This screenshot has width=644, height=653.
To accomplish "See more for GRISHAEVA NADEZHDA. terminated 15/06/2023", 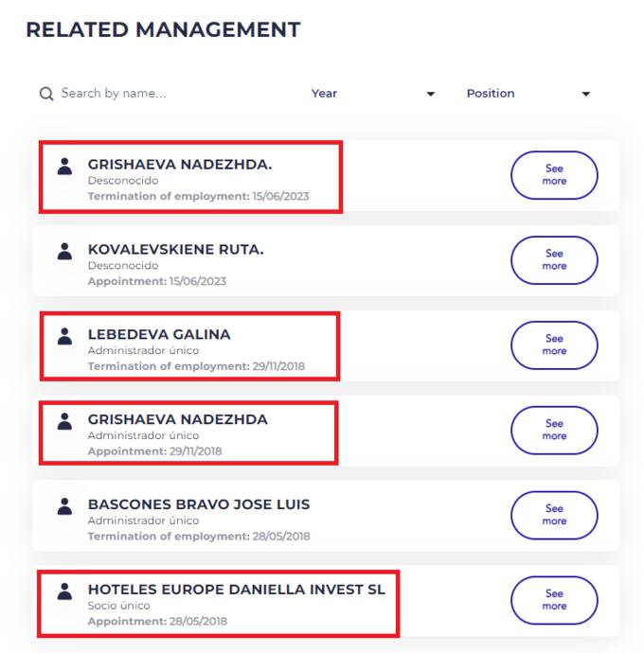I will pos(554,175).
